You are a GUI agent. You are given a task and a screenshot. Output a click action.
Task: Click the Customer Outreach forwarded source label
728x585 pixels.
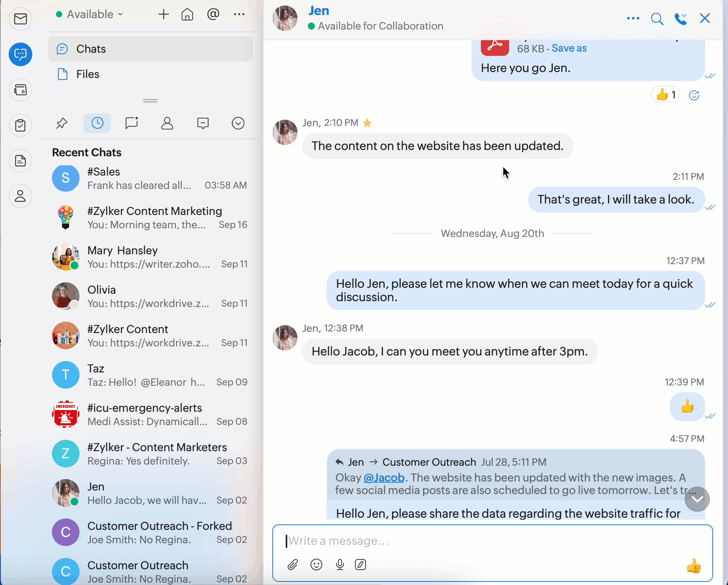click(429, 462)
